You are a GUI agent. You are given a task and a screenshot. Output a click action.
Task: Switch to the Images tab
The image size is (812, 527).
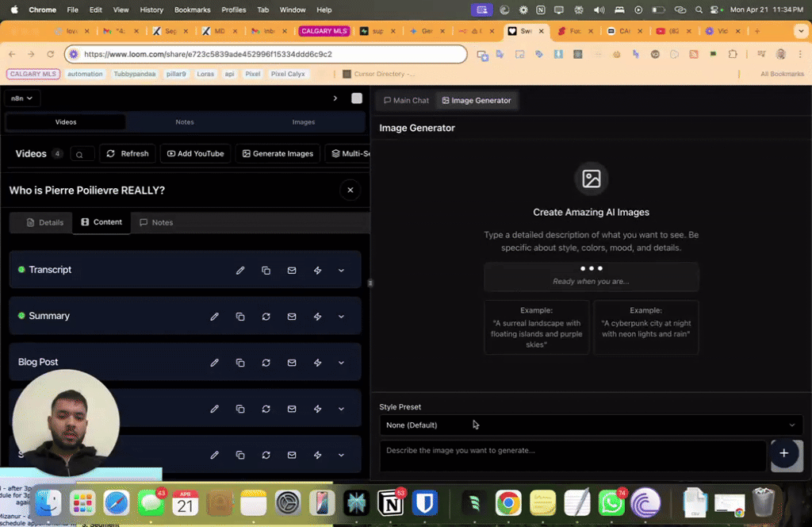(x=304, y=121)
